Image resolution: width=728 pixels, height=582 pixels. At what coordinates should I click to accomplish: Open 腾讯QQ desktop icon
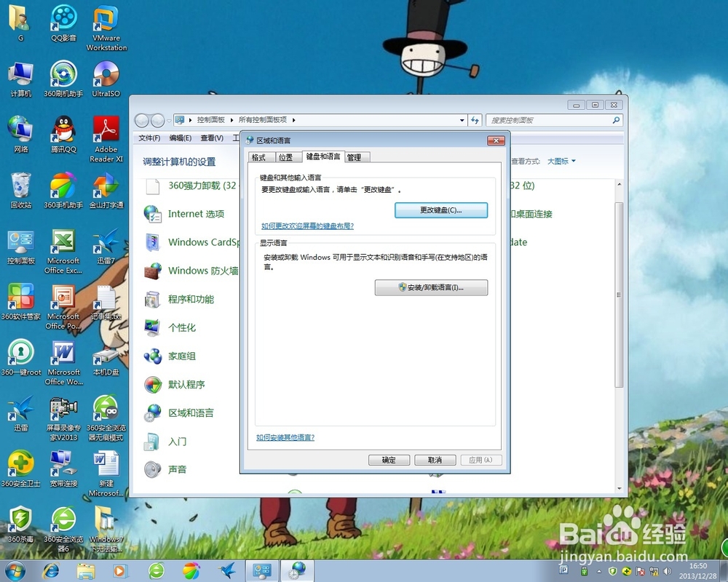63,135
